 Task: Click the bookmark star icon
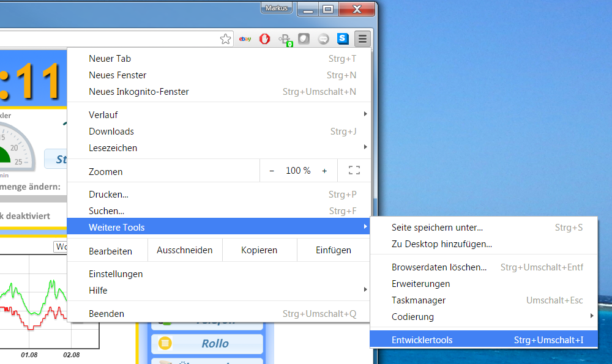point(226,39)
